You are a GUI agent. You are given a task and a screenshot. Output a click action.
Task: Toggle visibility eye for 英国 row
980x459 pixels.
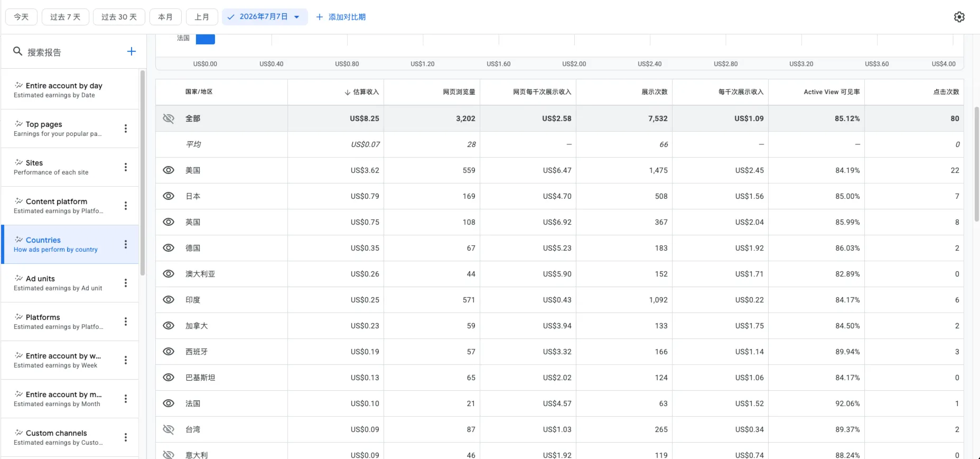(x=169, y=222)
